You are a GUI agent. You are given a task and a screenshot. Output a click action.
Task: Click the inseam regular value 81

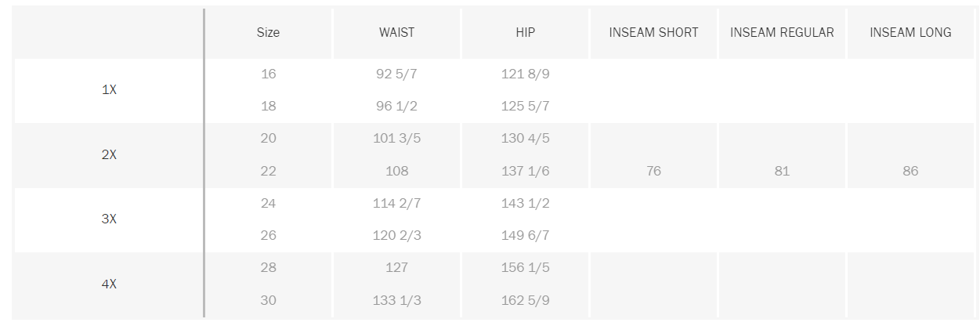(x=782, y=171)
